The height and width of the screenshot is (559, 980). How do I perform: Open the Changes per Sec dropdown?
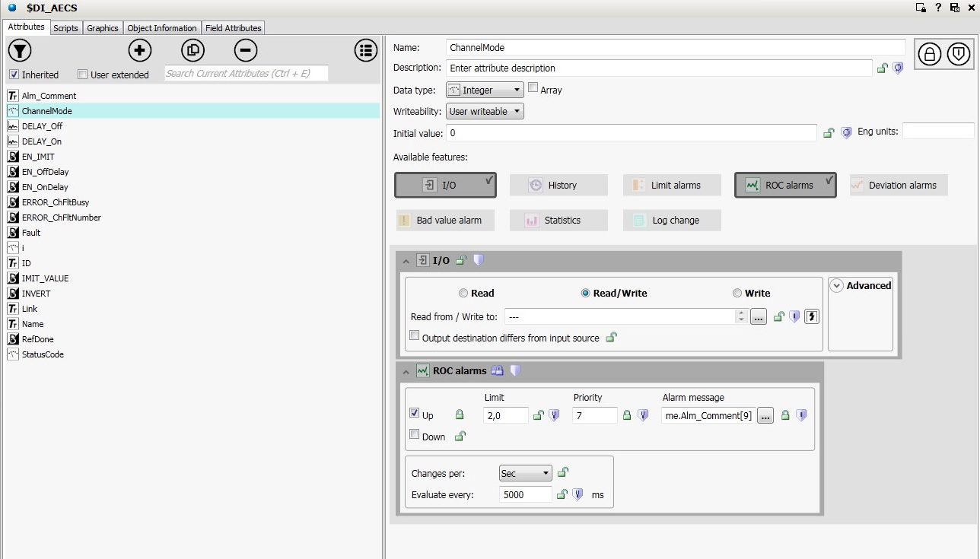click(x=525, y=473)
